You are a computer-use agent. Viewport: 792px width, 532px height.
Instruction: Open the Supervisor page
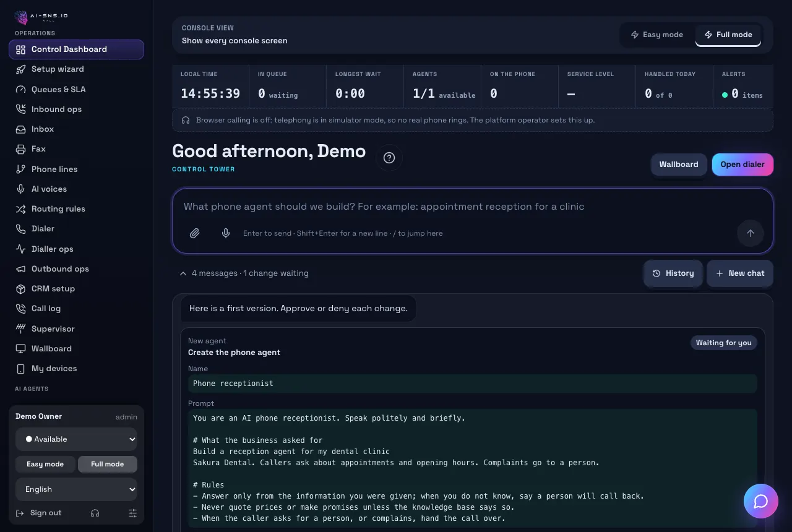(x=76, y=328)
